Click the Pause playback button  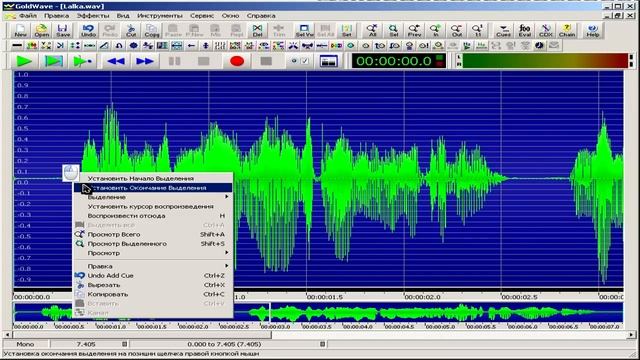pos(175,61)
